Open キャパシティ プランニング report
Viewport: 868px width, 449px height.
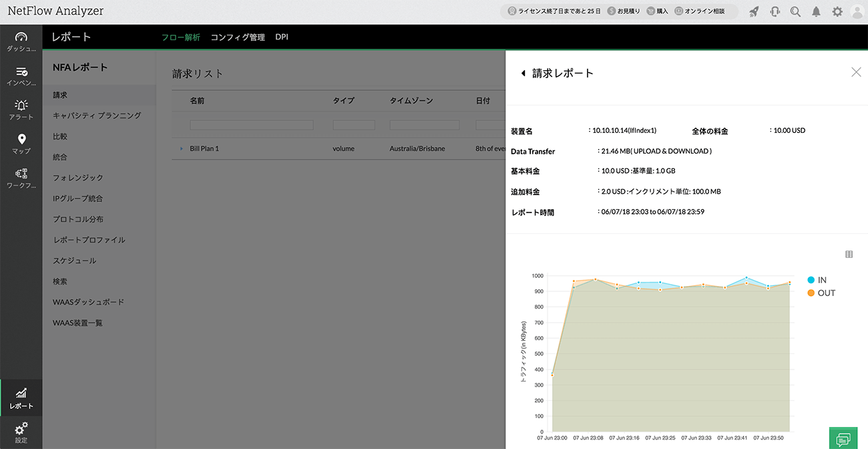97,116
